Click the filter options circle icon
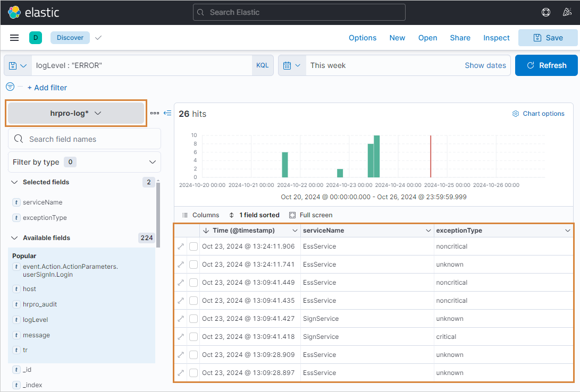This screenshot has width=580, height=392. click(10, 87)
